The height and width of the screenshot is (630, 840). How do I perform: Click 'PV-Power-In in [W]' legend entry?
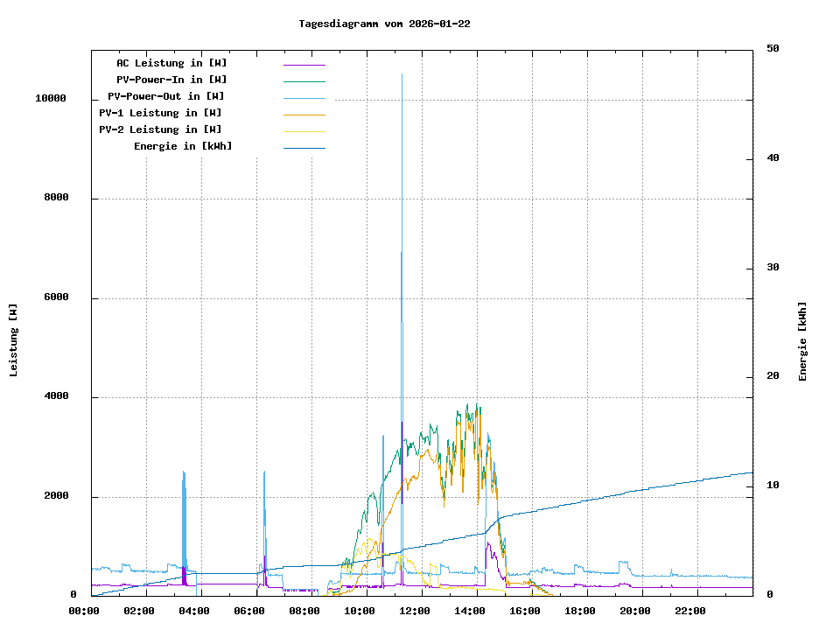[171, 80]
